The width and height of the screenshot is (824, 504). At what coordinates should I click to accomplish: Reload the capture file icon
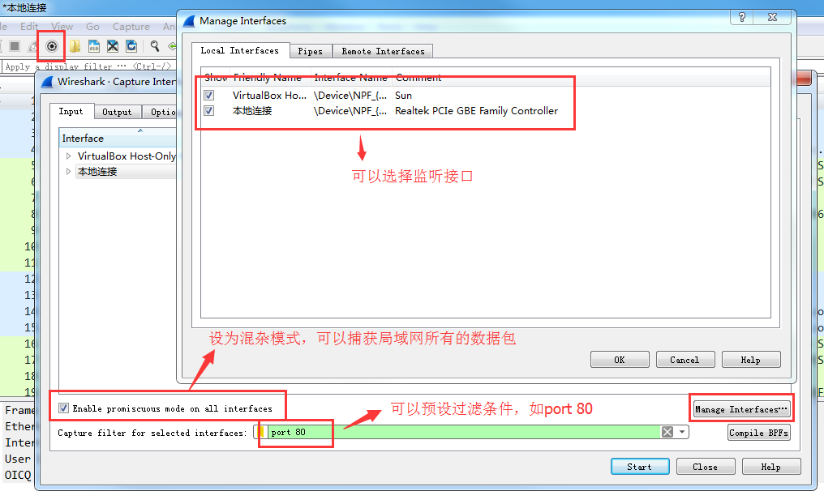click(131, 46)
